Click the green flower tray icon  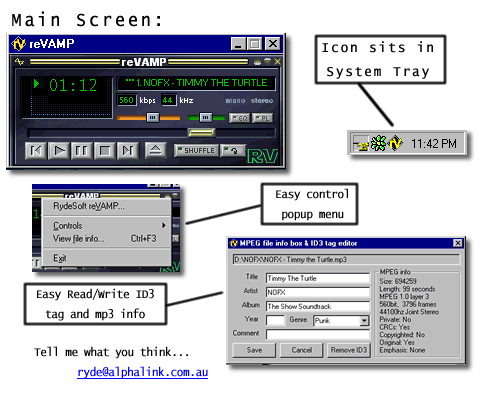pyautogui.click(x=379, y=143)
